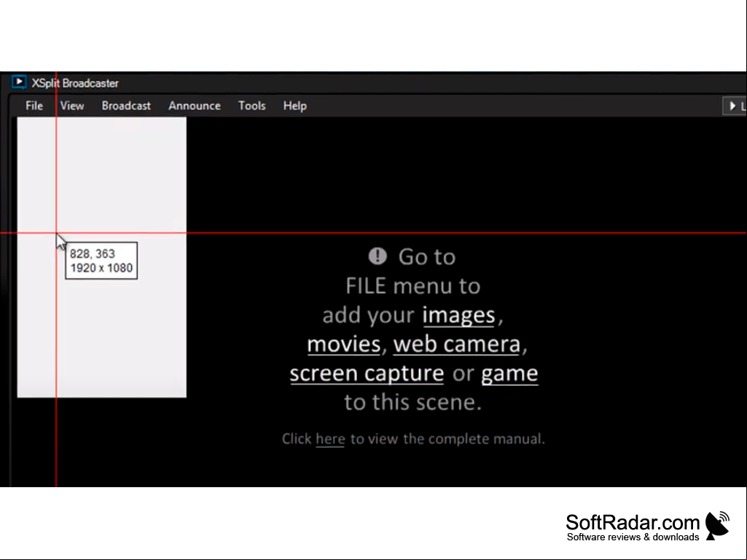Open the Broadcast menu
This screenshot has width=747, height=560.
tap(126, 106)
